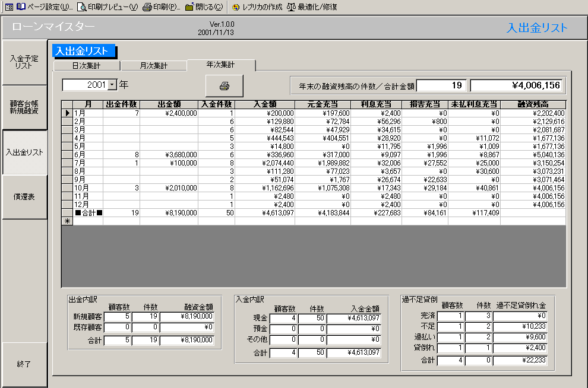The height and width of the screenshot is (388, 588).
Task: Switch to the 月次集計 monthly tab
Action: pos(153,66)
